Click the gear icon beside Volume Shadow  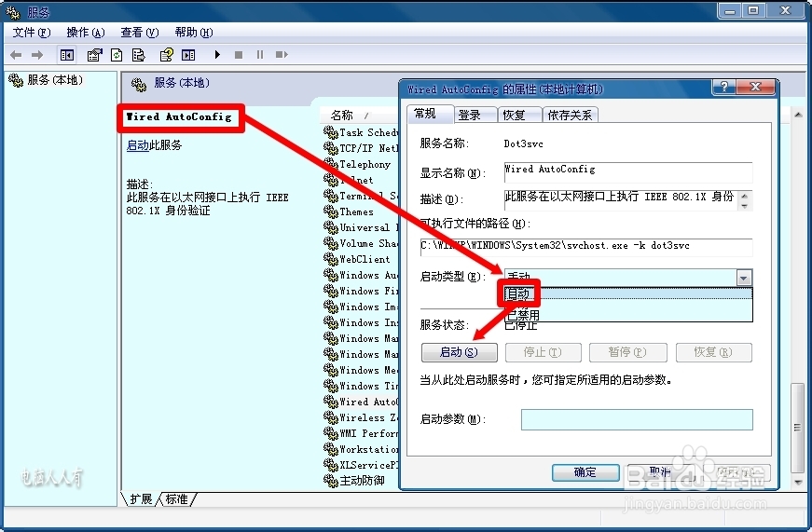point(330,243)
